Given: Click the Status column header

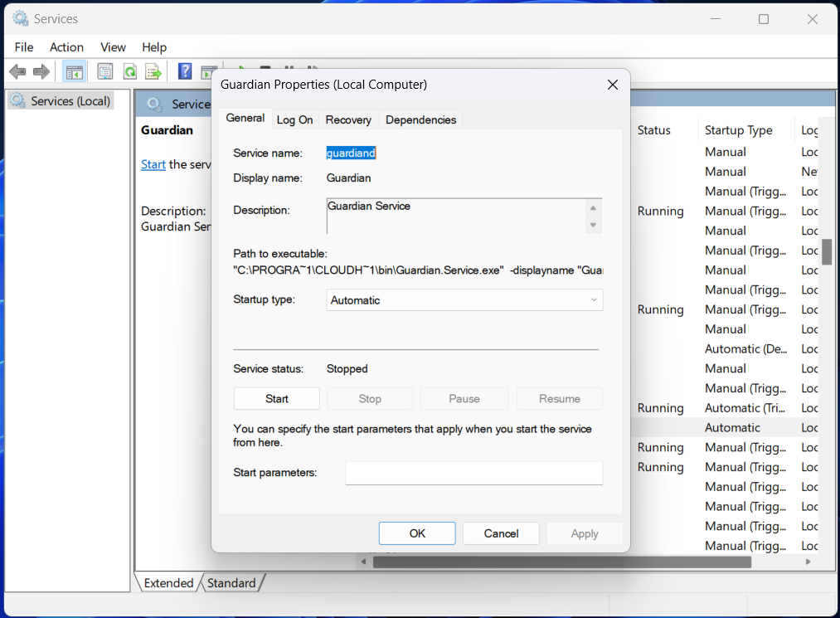Looking at the screenshot, I should (653, 130).
